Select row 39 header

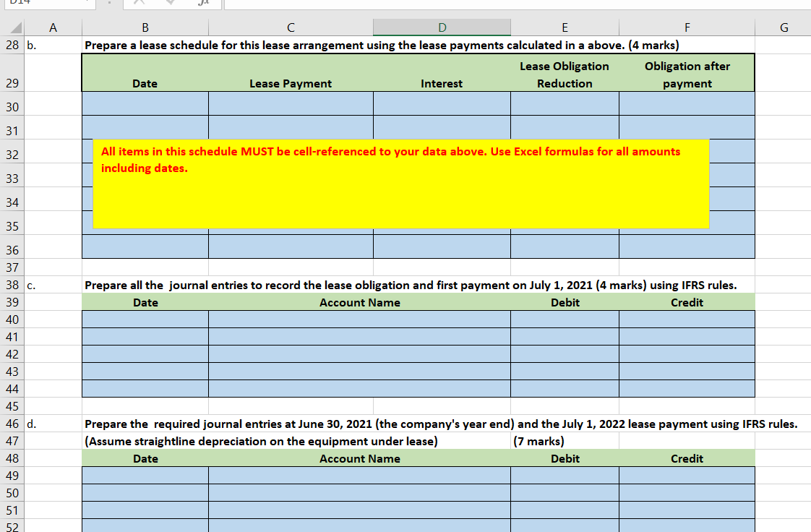(x=12, y=302)
